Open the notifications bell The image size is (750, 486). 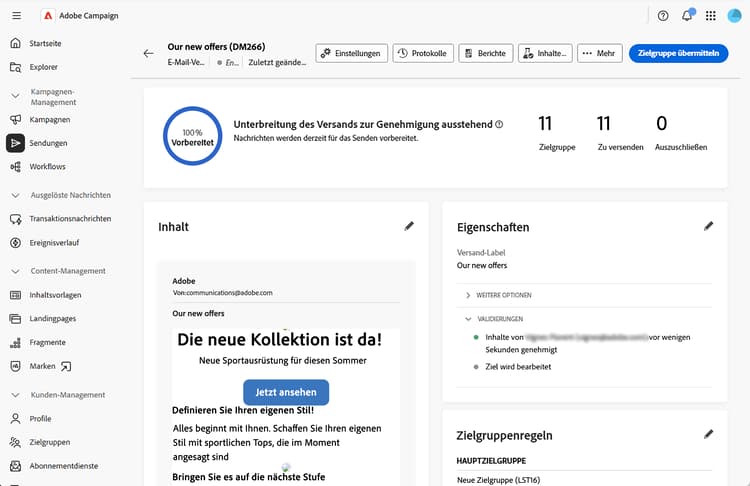[687, 16]
